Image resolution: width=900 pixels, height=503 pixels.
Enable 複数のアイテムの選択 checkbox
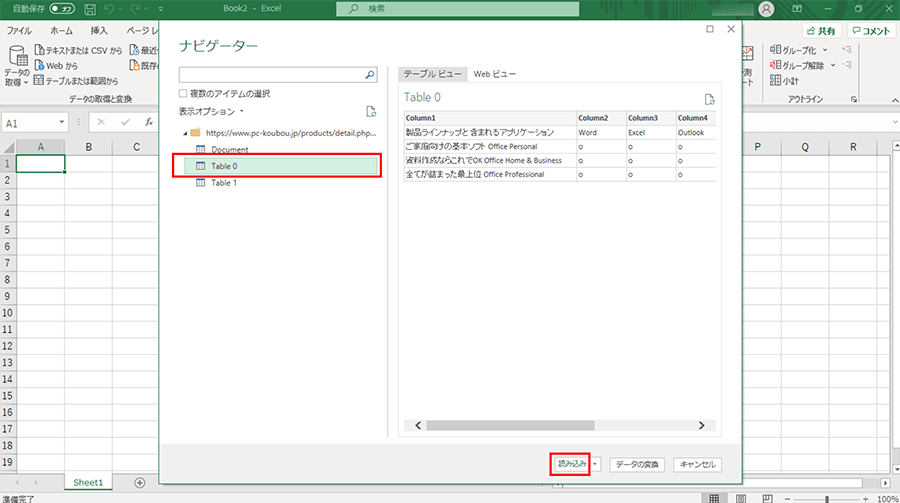coord(183,93)
